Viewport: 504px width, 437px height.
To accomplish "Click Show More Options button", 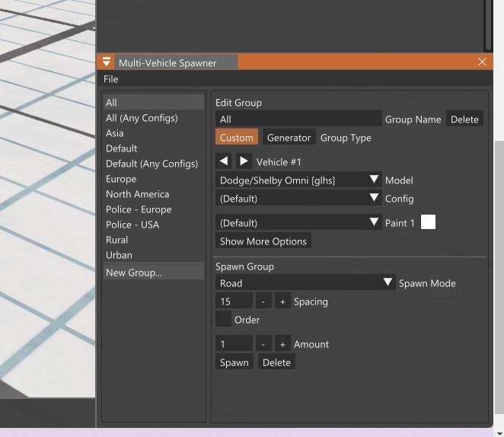I will coord(263,241).
